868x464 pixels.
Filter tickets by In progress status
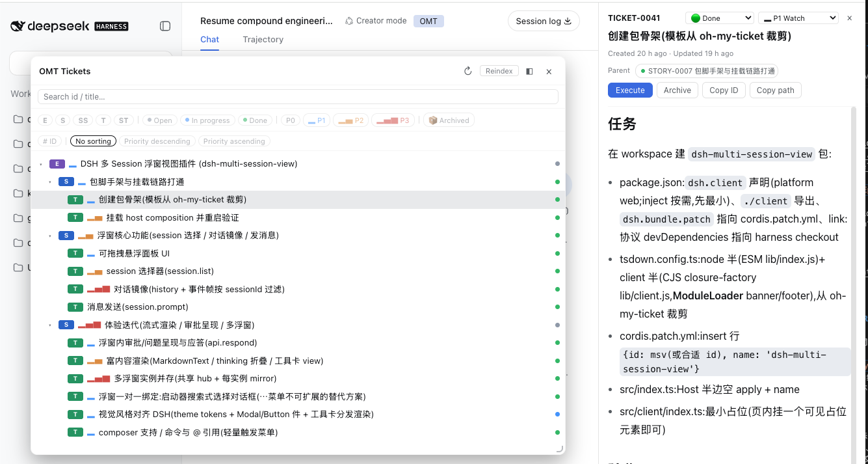207,120
